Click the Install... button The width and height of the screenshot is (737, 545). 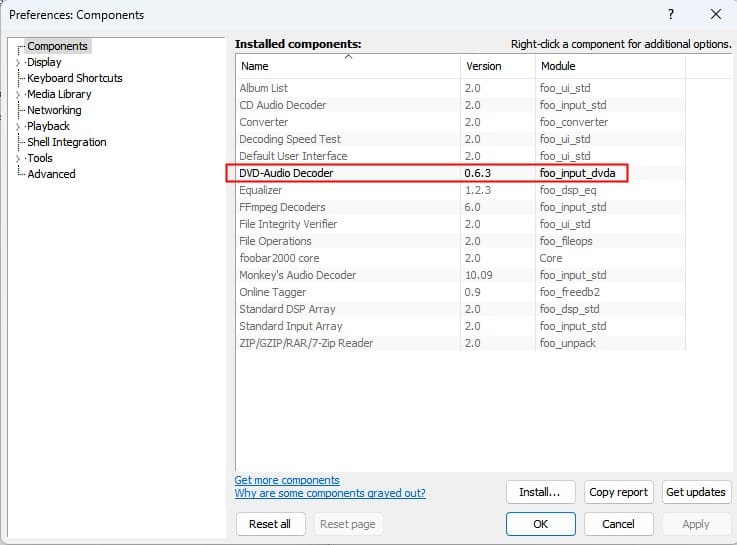tap(541, 492)
